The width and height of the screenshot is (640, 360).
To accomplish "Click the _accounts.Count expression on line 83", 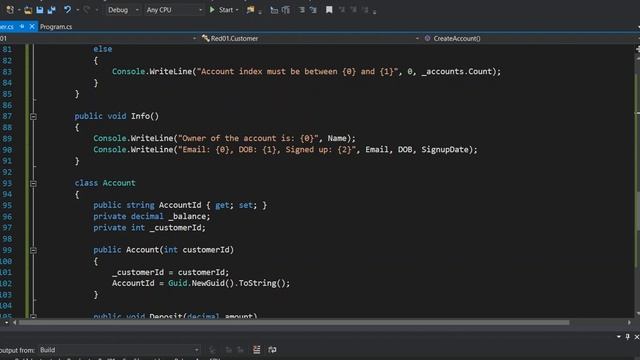I will pyautogui.click(x=456, y=71).
